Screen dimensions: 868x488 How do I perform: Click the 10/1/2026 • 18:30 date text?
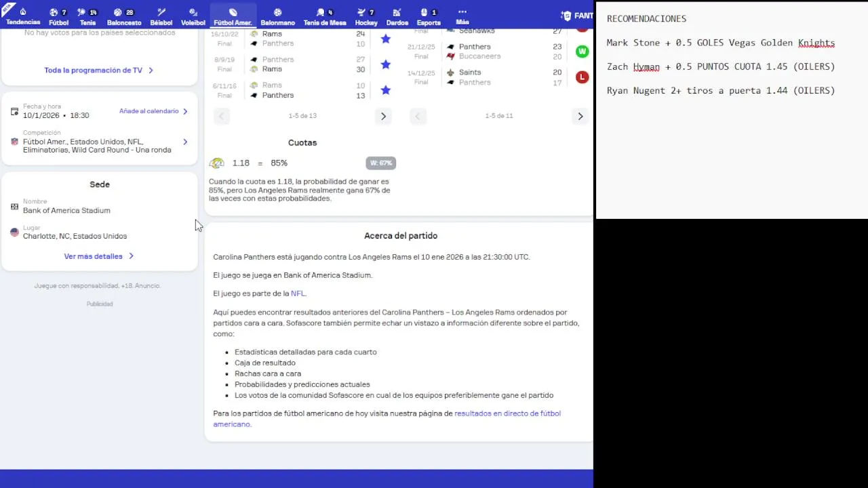pyautogui.click(x=56, y=116)
